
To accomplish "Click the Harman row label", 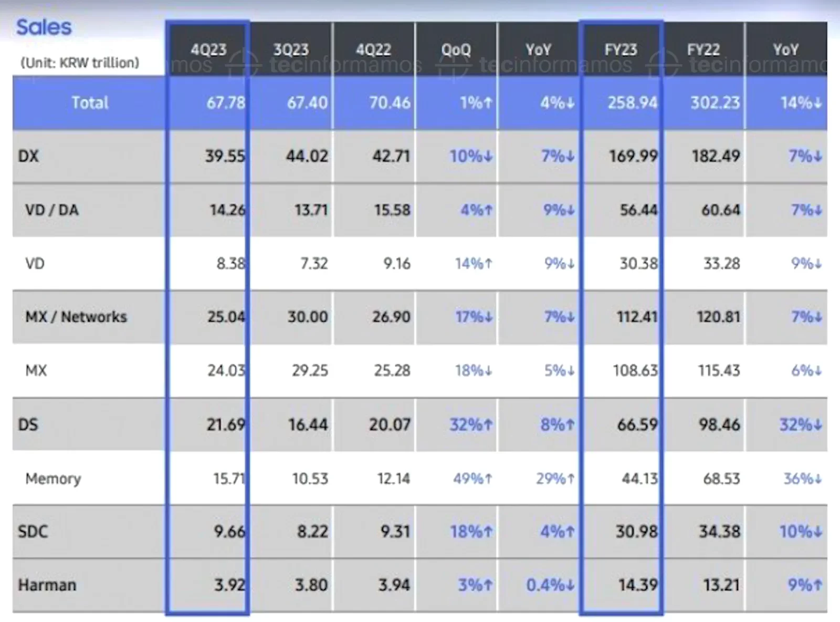I will pyautogui.click(x=47, y=585).
